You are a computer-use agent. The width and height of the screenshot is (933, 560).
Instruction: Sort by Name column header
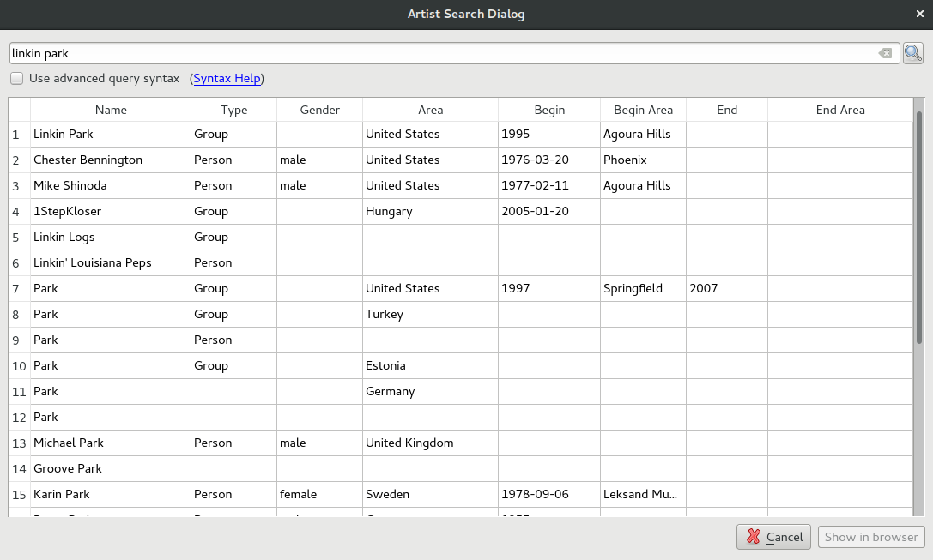pos(111,110)
